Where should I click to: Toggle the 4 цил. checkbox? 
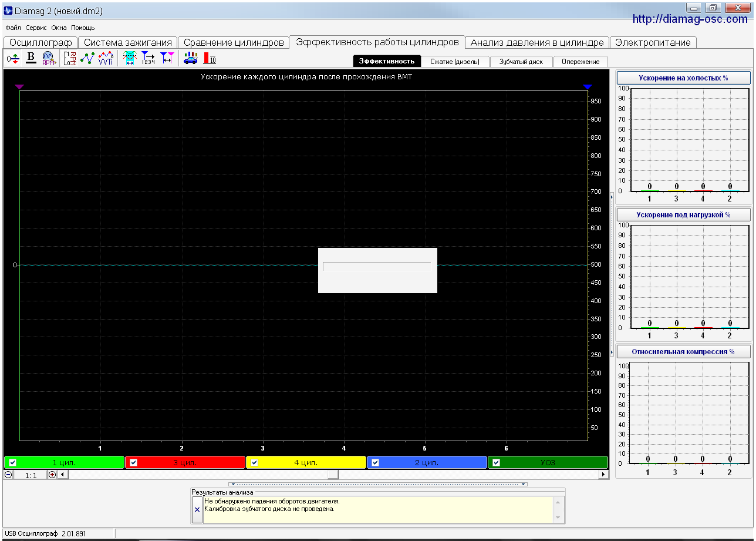255,462
